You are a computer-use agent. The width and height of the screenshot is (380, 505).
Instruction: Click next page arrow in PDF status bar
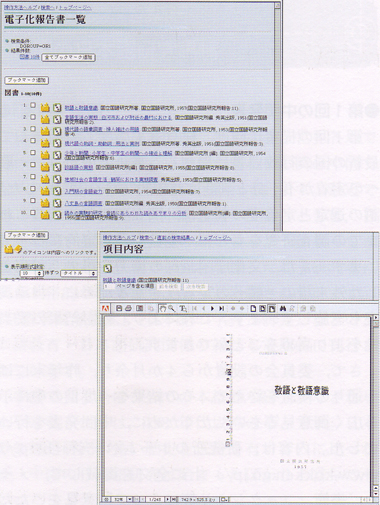pyautogui.click(x=168, y=499)
